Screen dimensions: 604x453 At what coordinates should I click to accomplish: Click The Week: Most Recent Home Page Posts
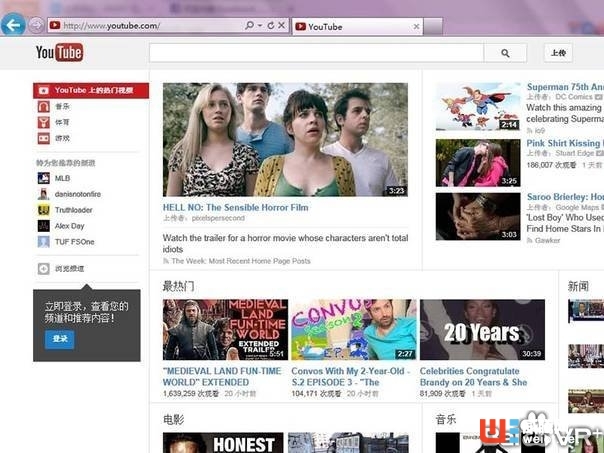[241, 261]
